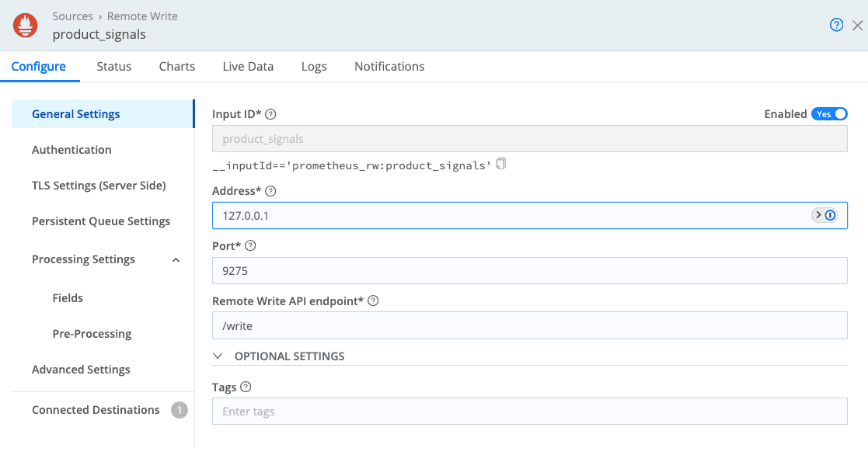
Task: Click the help icon next to Address
Action: [271, 190]
